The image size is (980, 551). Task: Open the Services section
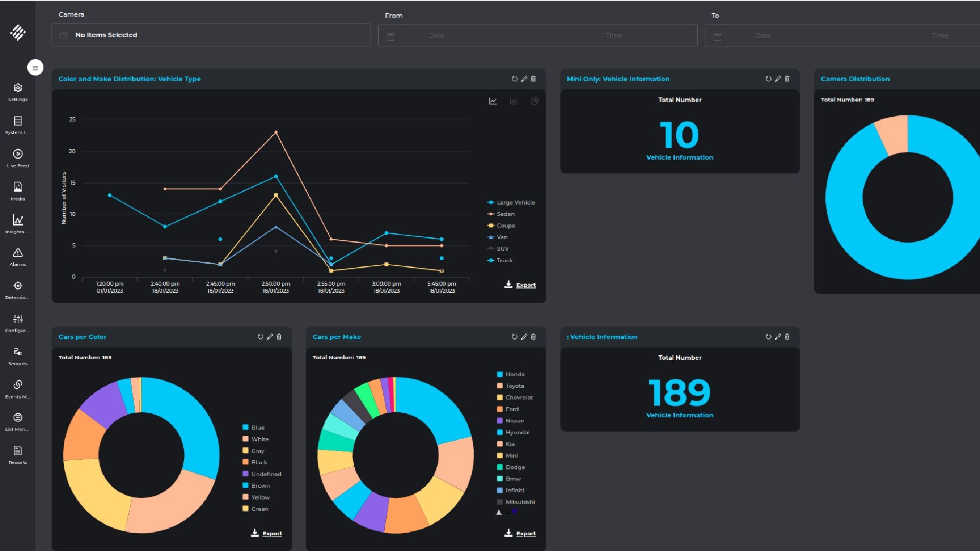pos(18,357)
